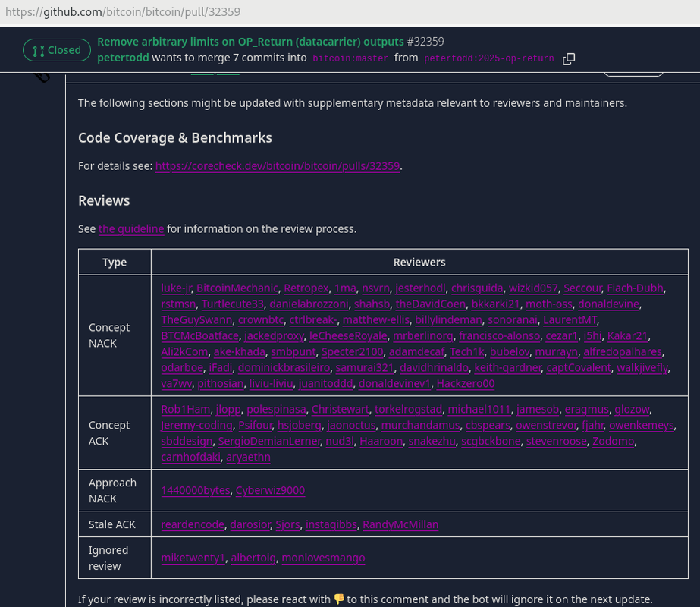
Task: Open reviewer nsvrn's link
Action: [x=375, y=288]
